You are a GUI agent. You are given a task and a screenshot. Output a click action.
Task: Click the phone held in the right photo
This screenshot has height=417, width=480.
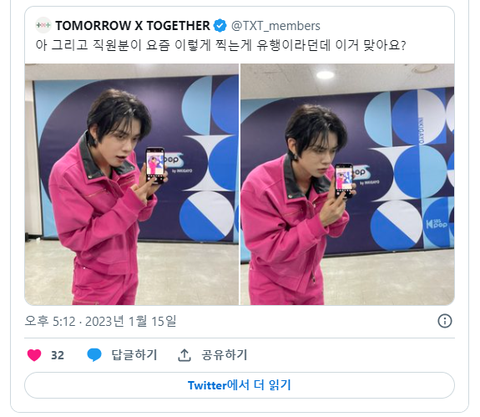344,180
